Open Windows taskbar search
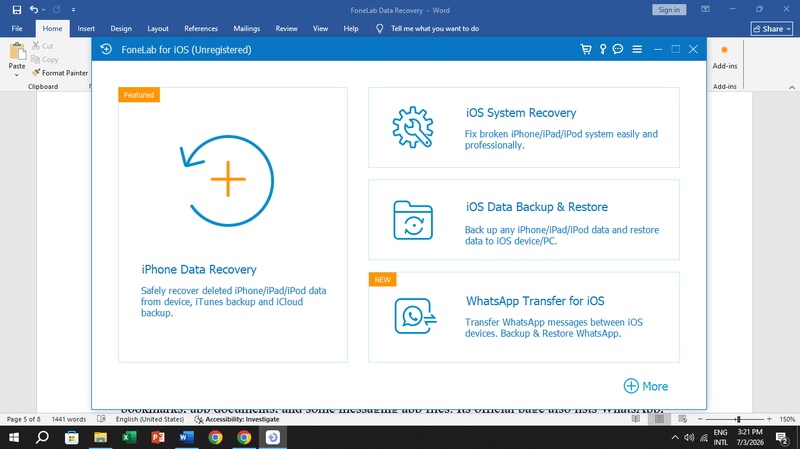Viewport: 800px width, 449px height. (x=43, y=437)
